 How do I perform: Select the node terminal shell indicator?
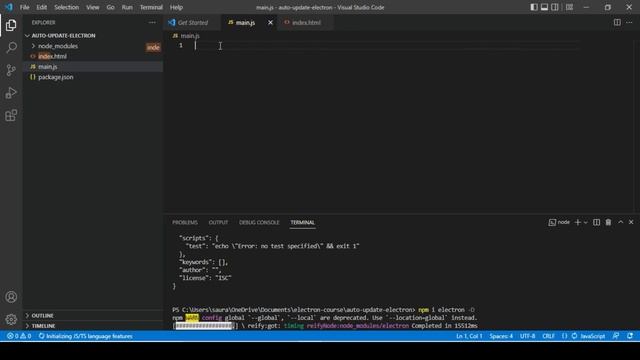pos(559,222)
